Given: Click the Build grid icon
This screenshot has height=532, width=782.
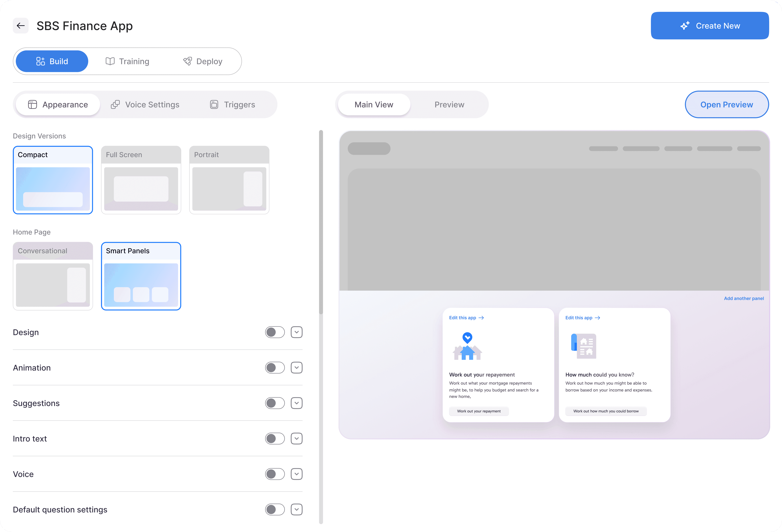Looking at the screenshot, I should coord(40,61).
